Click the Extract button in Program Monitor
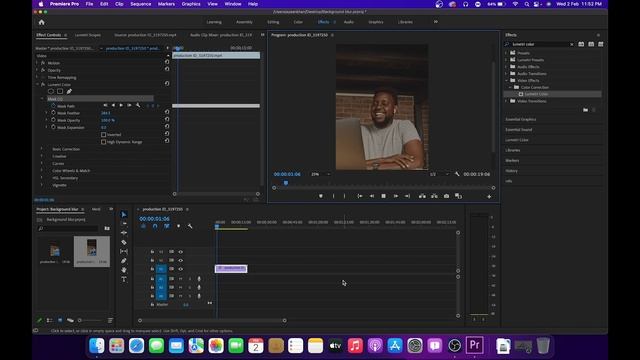This screenshot has height=360, width=640. pyautogui.click(x=434, y=196)
